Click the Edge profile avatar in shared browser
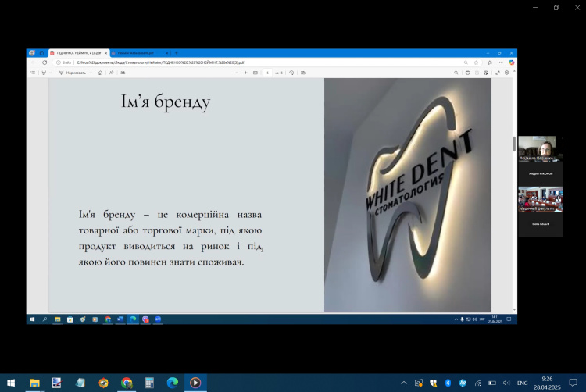Screen dimensions: 586x392 32,53
